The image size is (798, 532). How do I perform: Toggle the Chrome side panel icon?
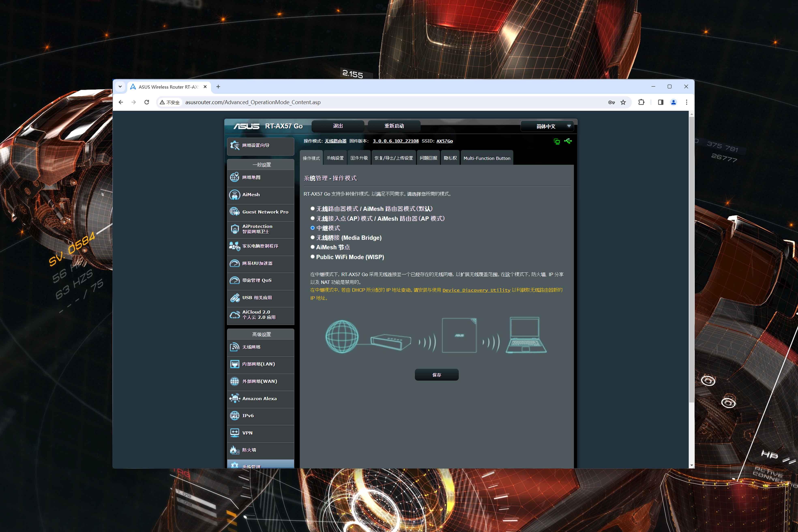(x=660, y=102)
